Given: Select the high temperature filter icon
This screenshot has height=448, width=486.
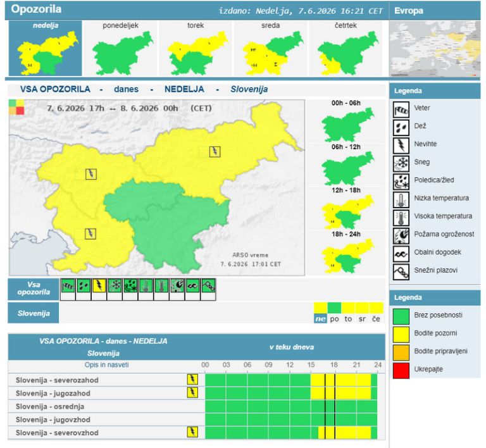Looking at the screenshot, I should pos(161,285).
